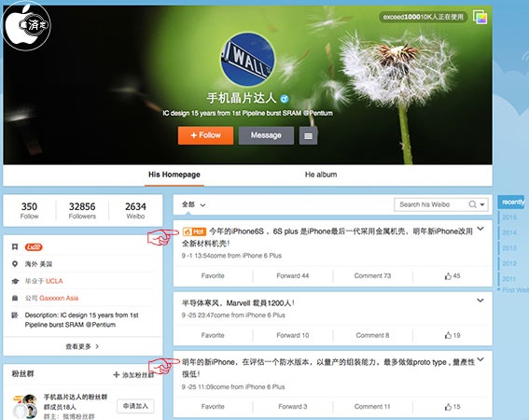Expand options chevron on iPhone6S hot post
This screenshot has width=529, height=420.
pyautogui.click(x=480, y=229)
